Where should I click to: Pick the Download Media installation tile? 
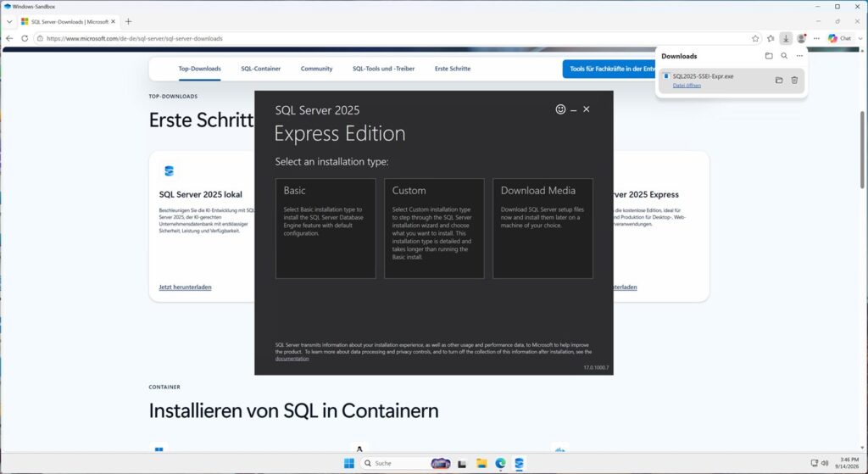pos(542,228)
